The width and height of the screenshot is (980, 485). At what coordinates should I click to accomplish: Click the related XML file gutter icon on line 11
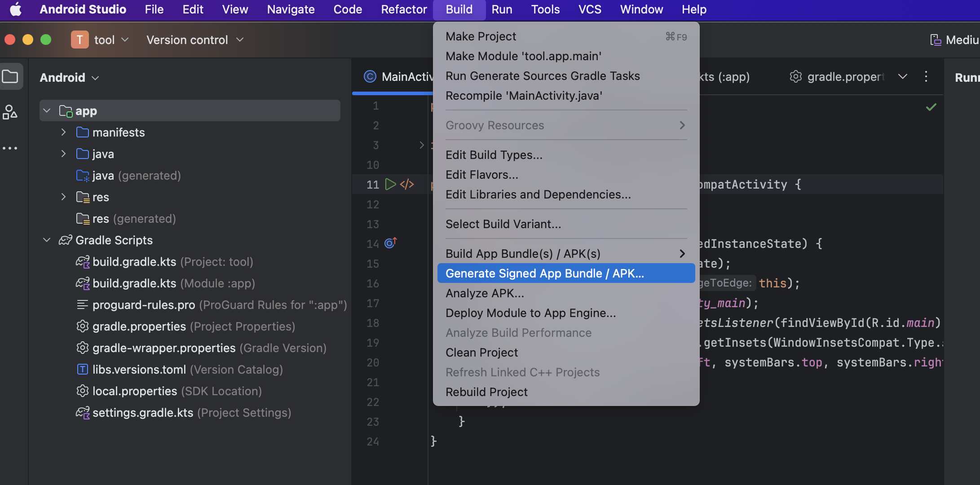click(x=407, y=185)
